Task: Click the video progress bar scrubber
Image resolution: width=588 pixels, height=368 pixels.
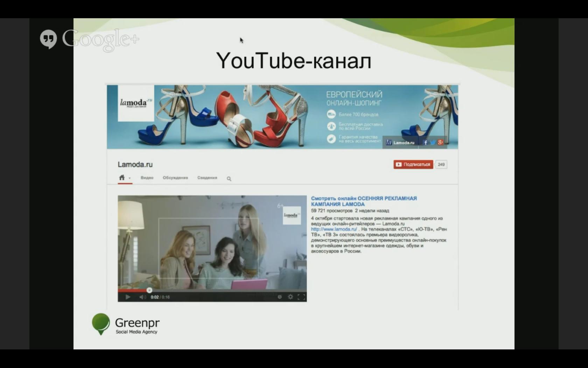Action: point(149,290)
